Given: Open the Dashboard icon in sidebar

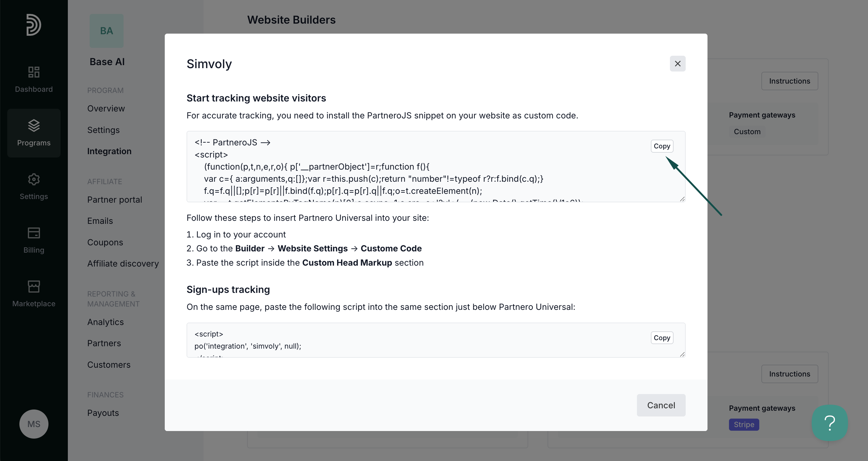Looking at the screenshot, I should point(34,72).
